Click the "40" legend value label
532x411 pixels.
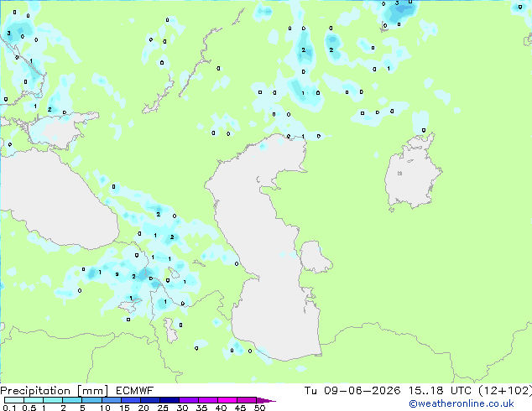coord(221,408)
